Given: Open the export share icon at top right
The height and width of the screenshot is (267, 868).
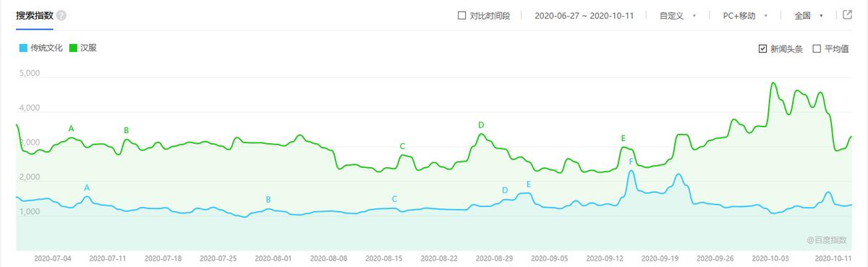Looking at the screenshot, I should (x=848, y=14).
